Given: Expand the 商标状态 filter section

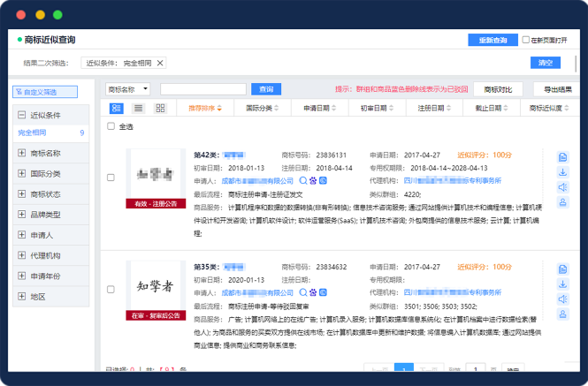Looking at the screenshot, I should 22,194.
